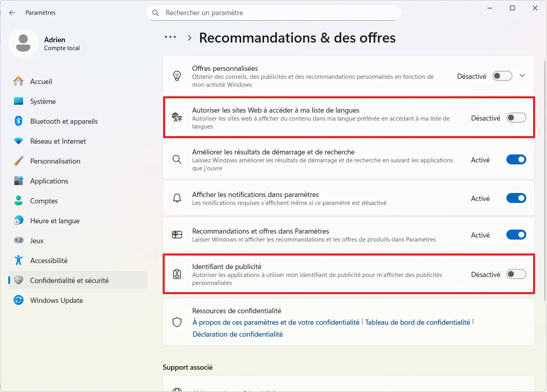This screenshot has height=392, width=547.
Task: Click the Comptes person icon
Action: click(18, 201)
